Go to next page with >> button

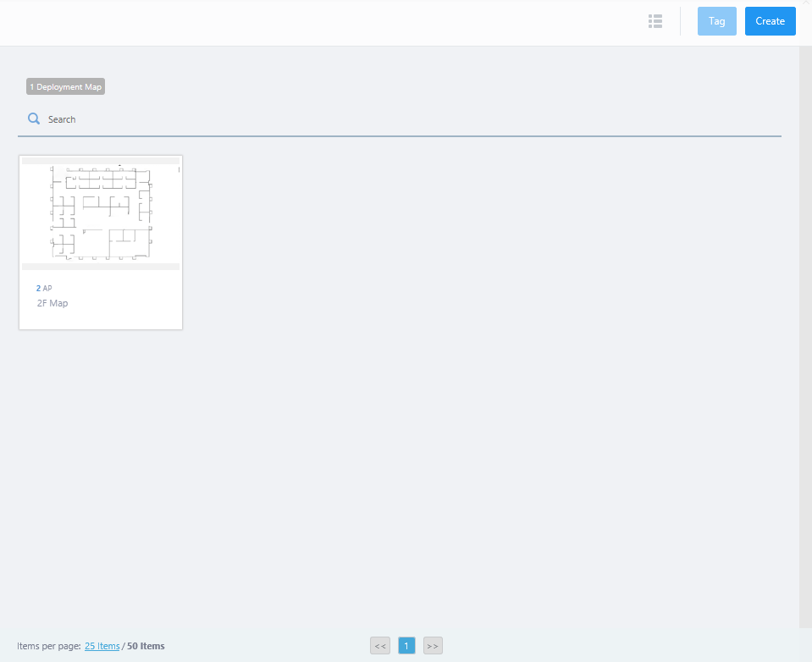click(x=433, y=645)
